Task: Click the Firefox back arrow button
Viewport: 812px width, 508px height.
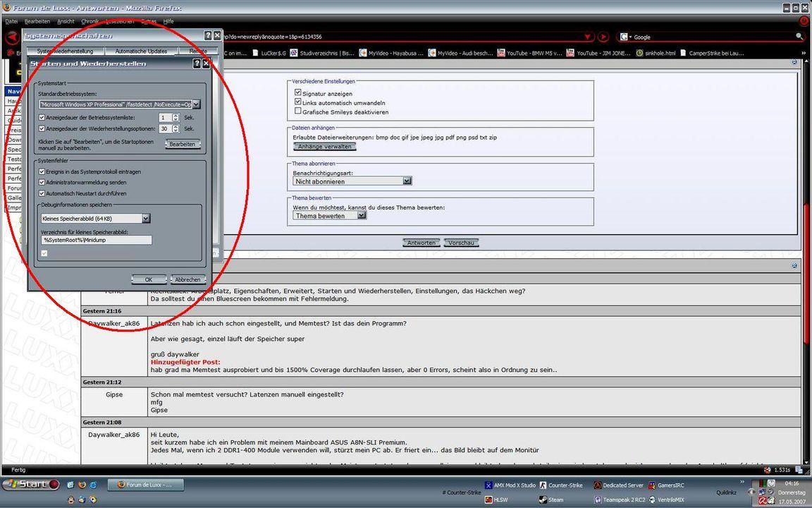Action: [x=12, y=37]
